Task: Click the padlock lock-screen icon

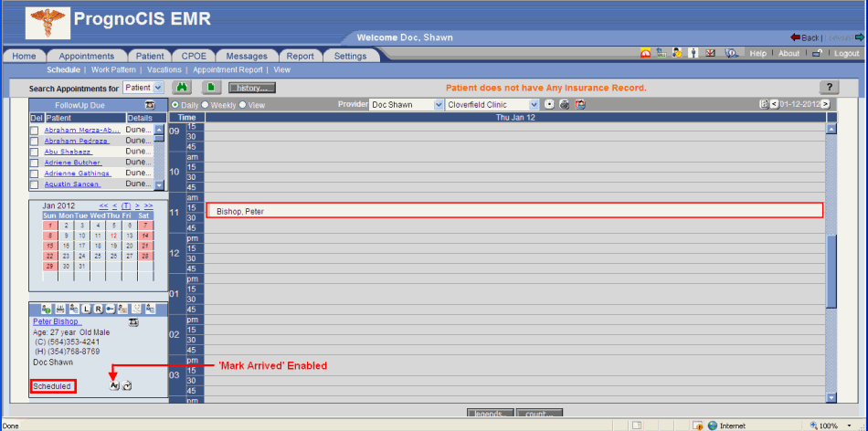Action: click(817, 54)
